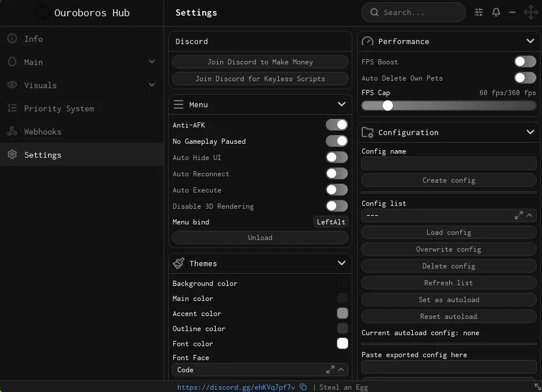Disable the Anti-AFK toggle
This screenshot has height=392, width=542.
coord(336,125)
